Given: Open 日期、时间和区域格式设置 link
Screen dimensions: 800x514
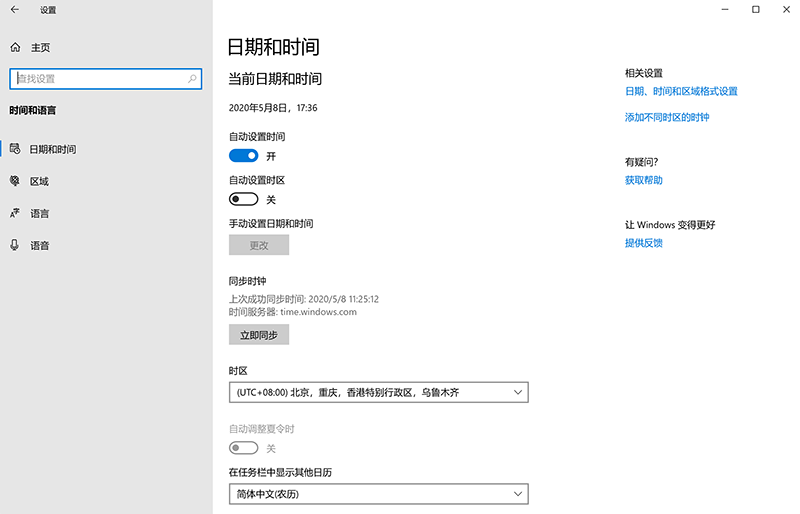Looking at the screenshot, I should (681, 91).
